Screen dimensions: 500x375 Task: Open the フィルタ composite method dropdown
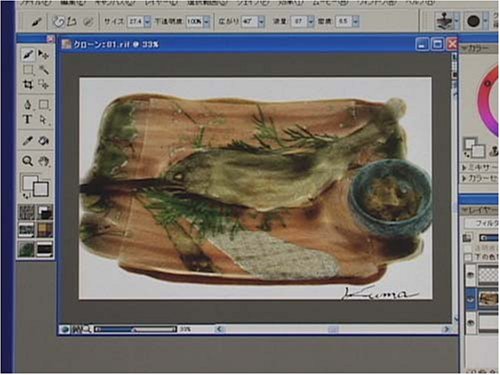coord(482,223)
